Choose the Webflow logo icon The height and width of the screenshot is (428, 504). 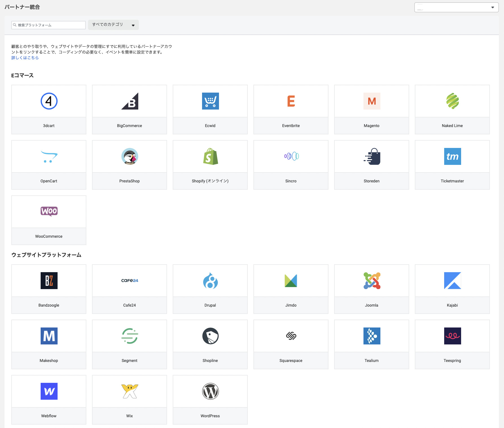(x=49, y=391)
